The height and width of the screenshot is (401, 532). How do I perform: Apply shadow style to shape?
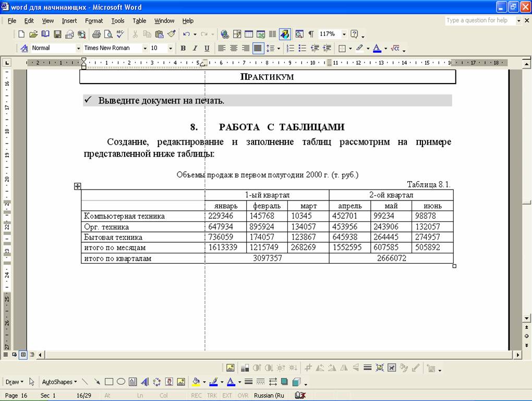click(x=285, y=382)
